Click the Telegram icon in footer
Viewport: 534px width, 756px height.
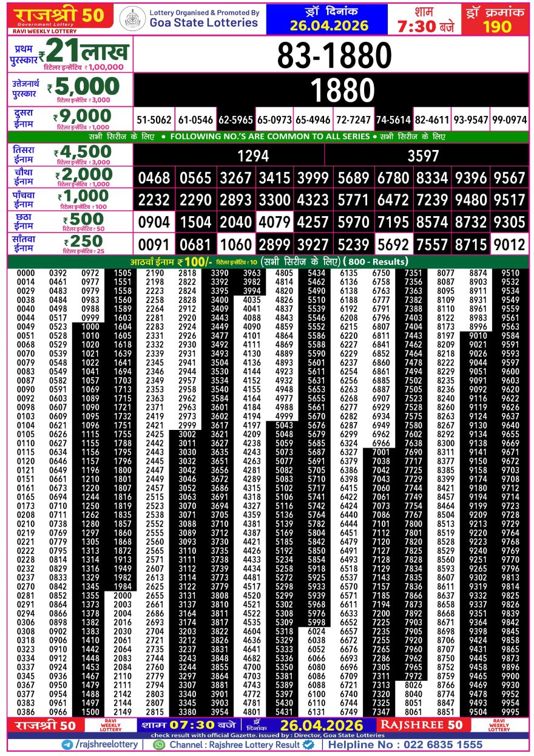67,744
